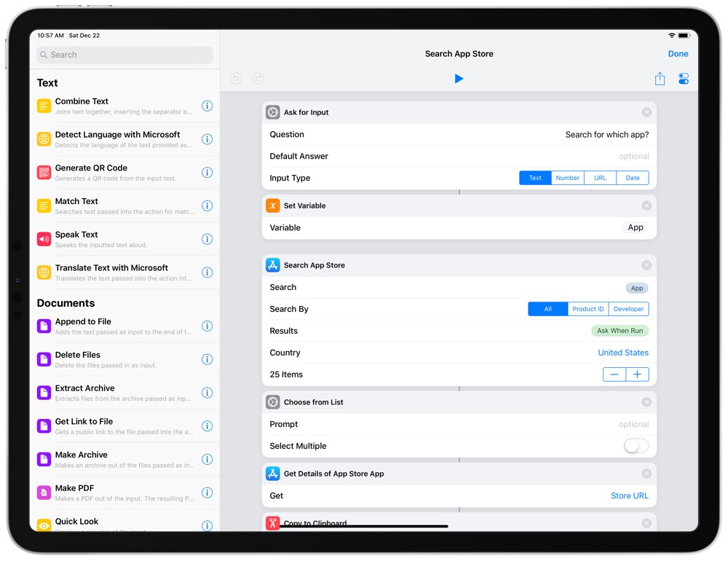Tap the Speak Text speaker icon

point(44,239)
